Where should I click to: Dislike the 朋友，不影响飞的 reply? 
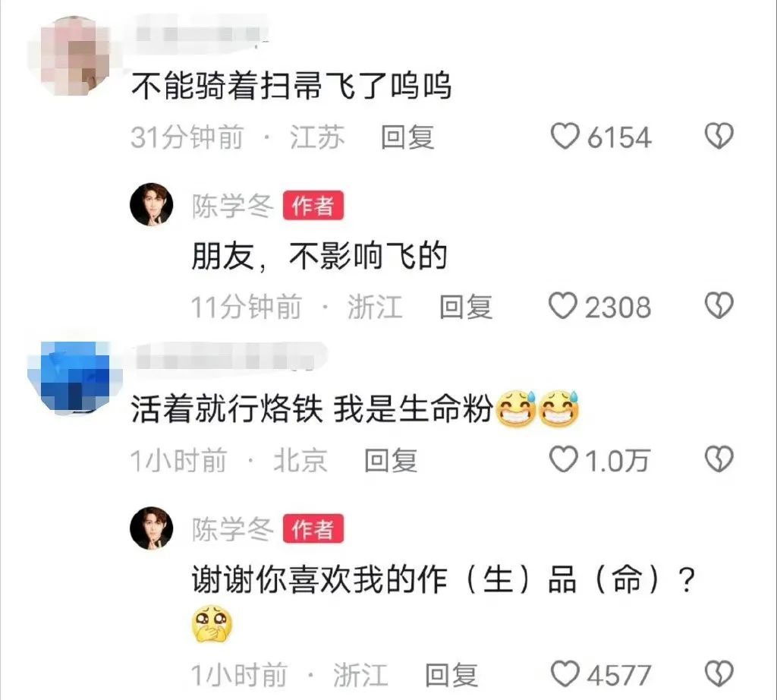tap(719, 305)
